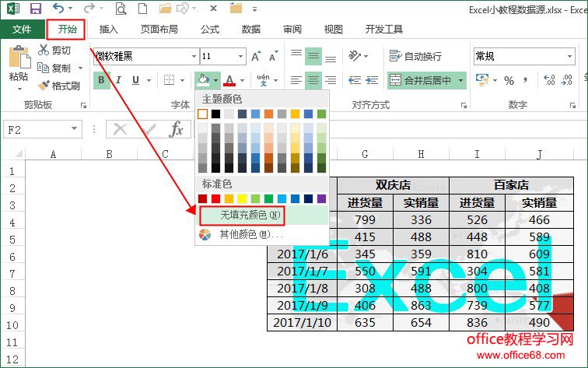Click the cell borders icon
The image size is (588, 368).
point(169,80)
